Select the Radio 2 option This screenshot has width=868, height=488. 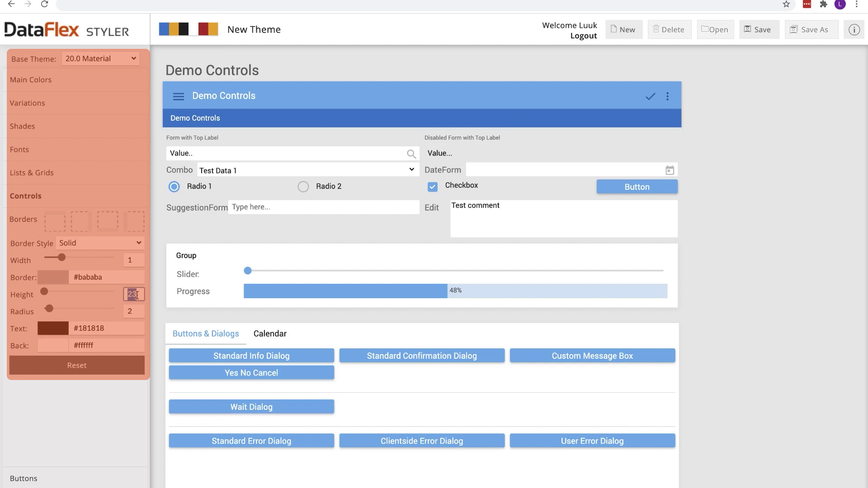click(x=303, y=187)
